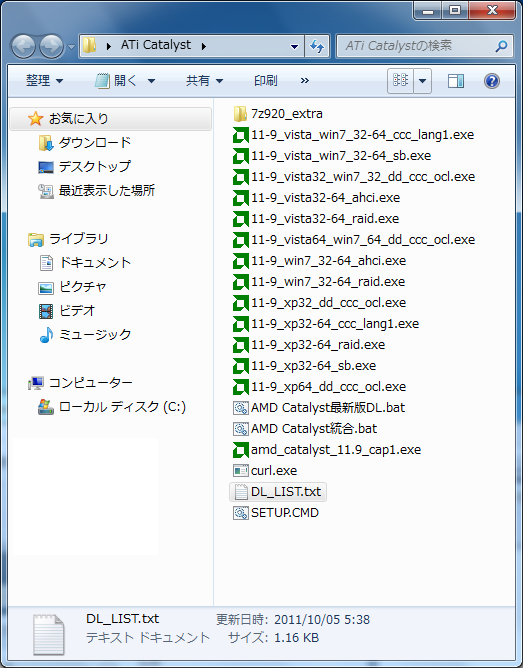Image resolution: width=523 pixels, height=668 pixels.
Task: Show more toolbar commands via » chevron
Action: tap(305, 81)
